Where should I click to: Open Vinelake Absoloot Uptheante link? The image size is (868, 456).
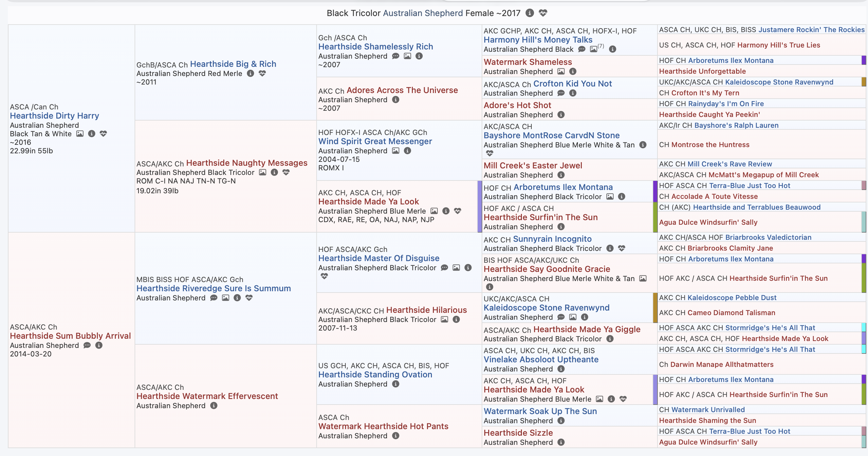[541, 359]
